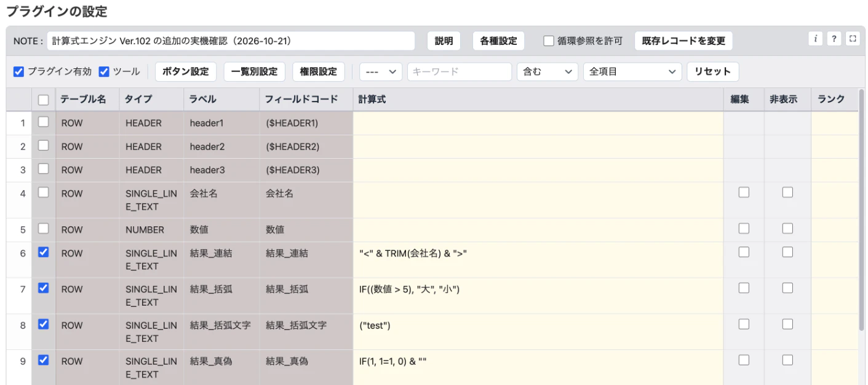This screenshot has height=385, width=868.
Task: Click the ランク cell in 結果_連結 row
Action: click(x=834, y=260)
